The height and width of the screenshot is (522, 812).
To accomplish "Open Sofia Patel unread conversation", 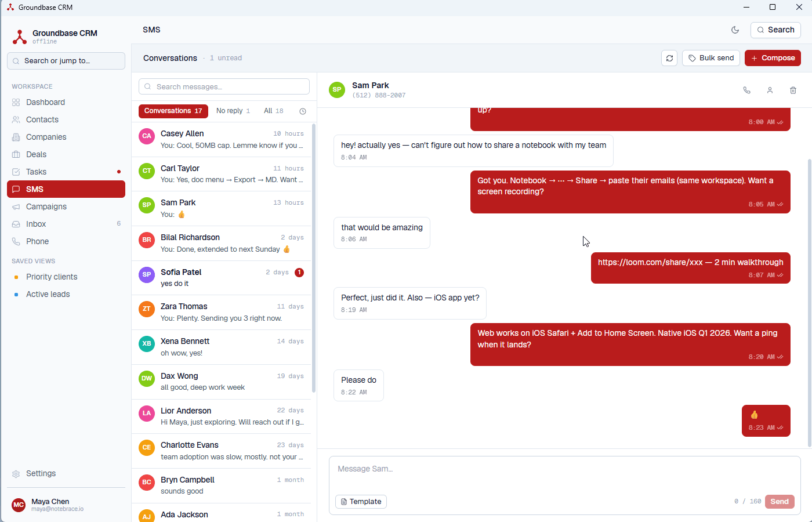I will (222, 278).
